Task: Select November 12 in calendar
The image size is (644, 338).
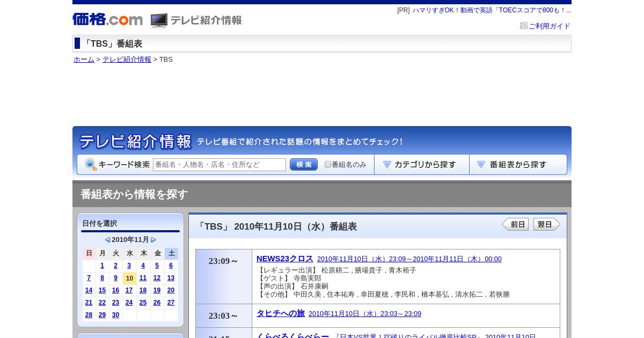Action: [157, 278]
